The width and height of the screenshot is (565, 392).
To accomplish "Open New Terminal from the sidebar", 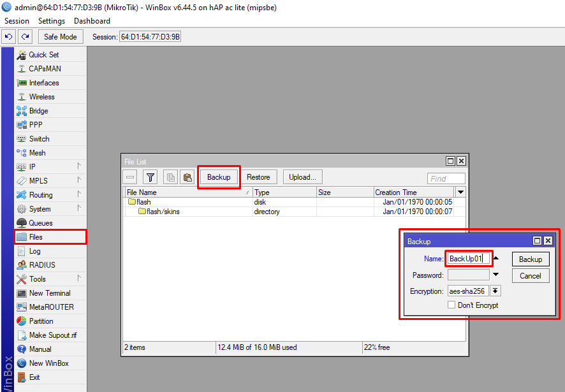I will (49, 293).
